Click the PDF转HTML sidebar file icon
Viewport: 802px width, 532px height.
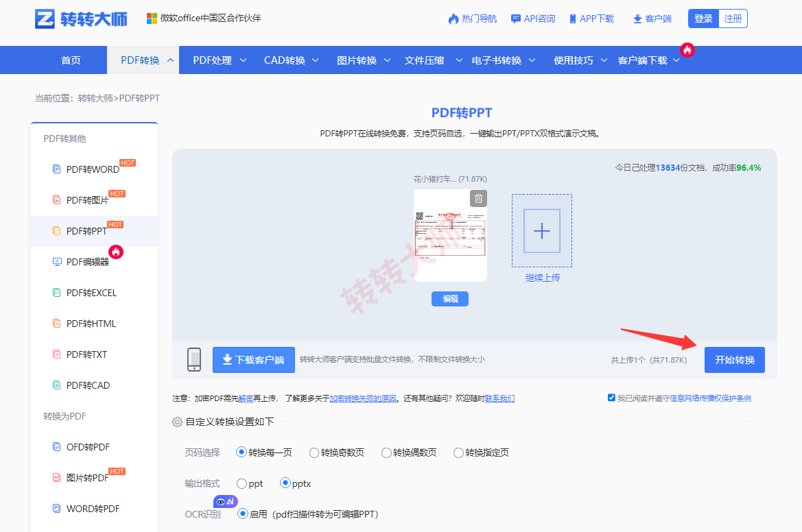point(57,324)
